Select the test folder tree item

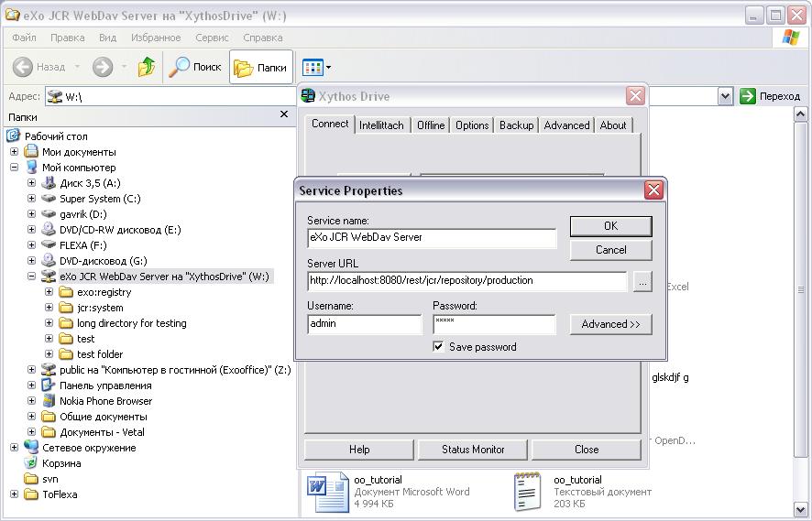(x=100, y=354)
